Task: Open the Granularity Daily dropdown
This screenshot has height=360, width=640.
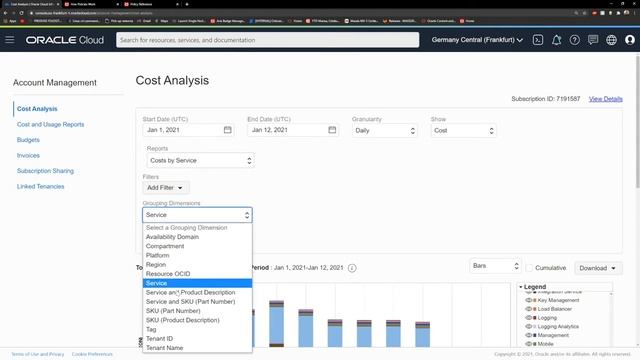Action: [x=384, y=131]
